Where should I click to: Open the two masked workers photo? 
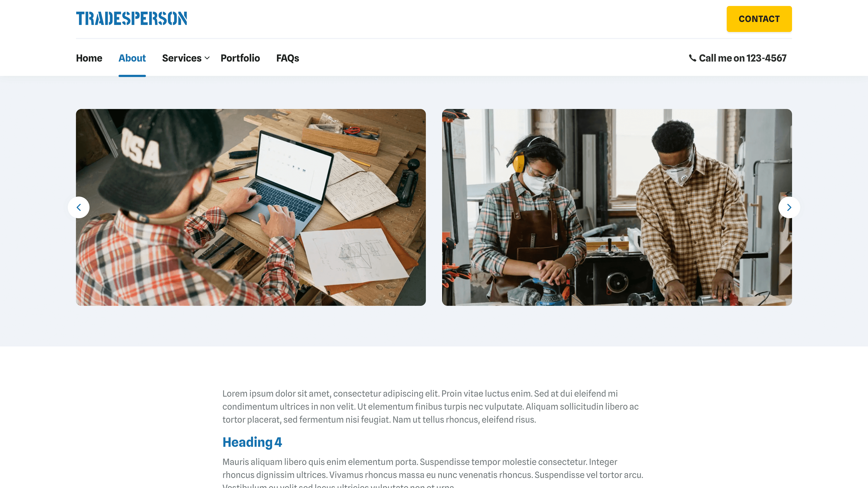click(x=617, y=207)
